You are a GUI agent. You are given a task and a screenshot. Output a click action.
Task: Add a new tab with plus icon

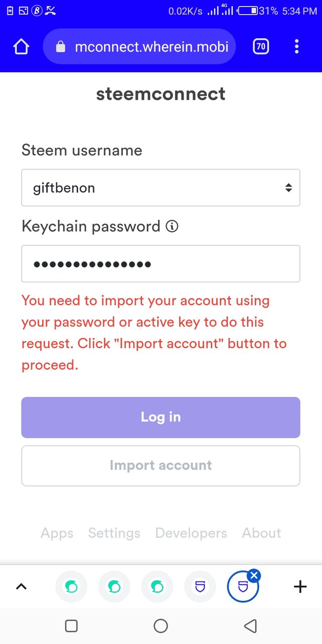[x=300, y=586]
